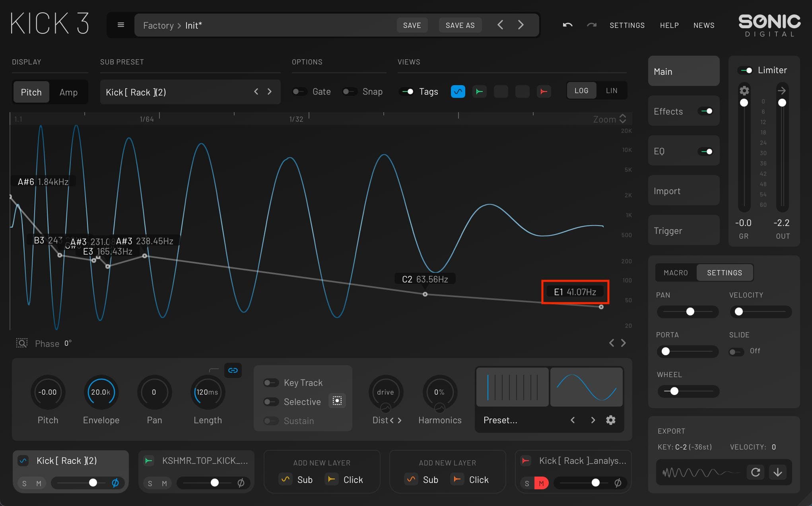Viewport: 812px width, 506px height.
Task: Toggle the pitch-length link icon
Action: [x=233, y=370]
